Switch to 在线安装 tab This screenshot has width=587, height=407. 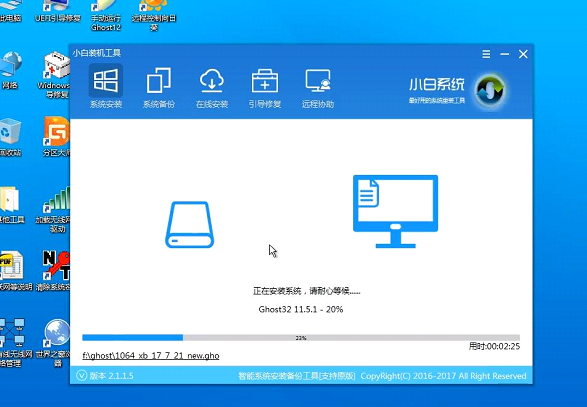coord(212,89)
